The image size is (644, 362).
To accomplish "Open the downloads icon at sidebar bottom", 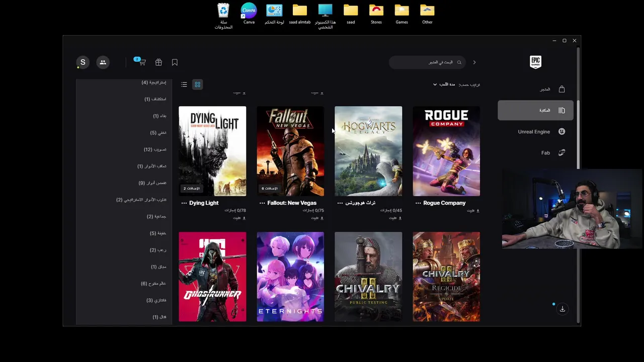I will coord(562,309).
